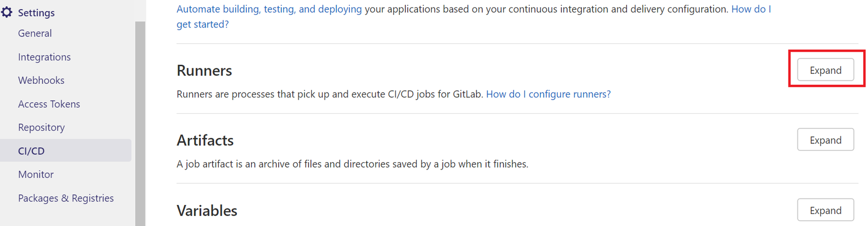Open the Webhooks settings page
The image size is (868, 226).
tap(41, 80)
